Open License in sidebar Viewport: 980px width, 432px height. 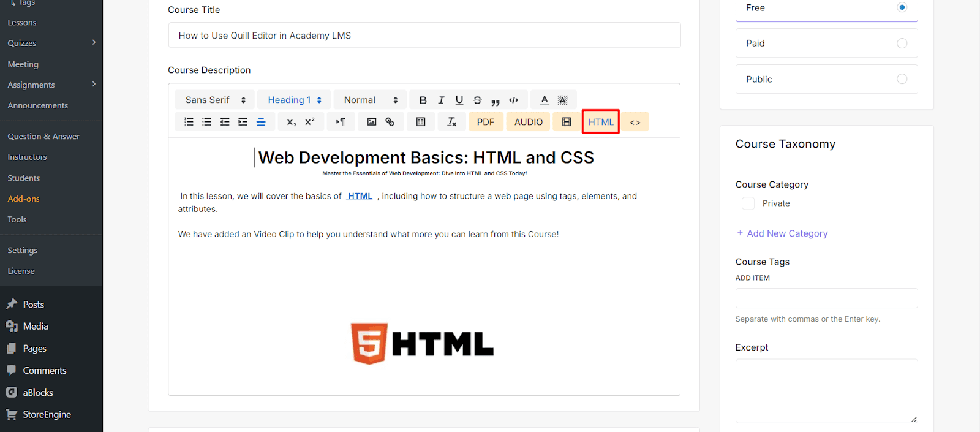click(x=21, y=271)
